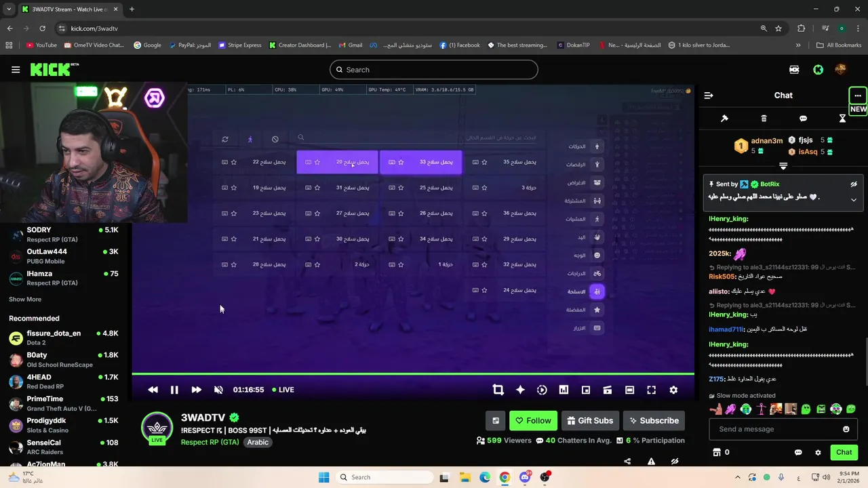Unmute the stream audio
The image size is (868, 488).
[x=218, y=390]
